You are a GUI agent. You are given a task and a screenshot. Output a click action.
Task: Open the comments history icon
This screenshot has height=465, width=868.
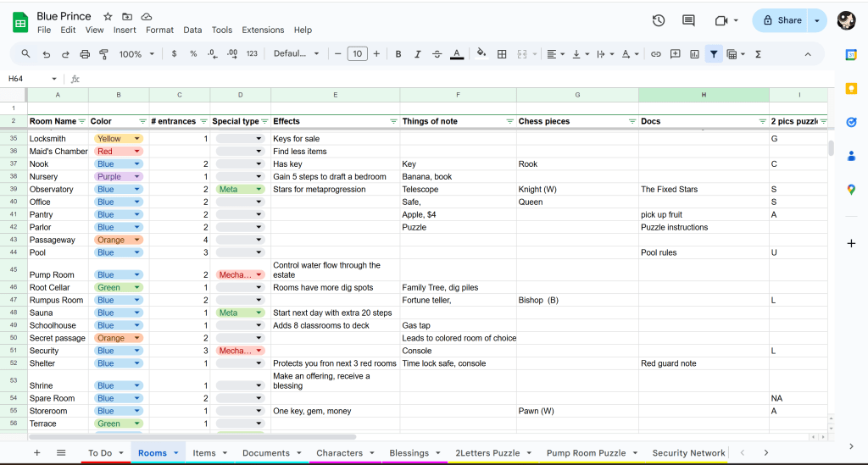(x=688, y=20)
